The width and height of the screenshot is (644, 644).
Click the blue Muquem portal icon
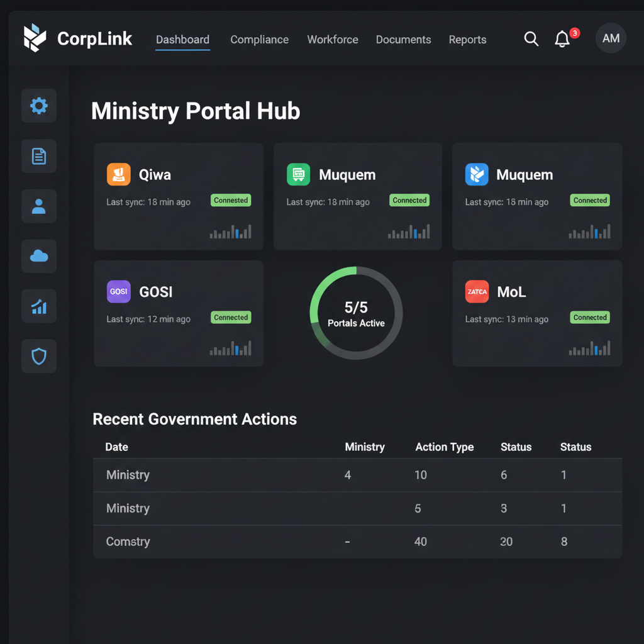[477, 174]
